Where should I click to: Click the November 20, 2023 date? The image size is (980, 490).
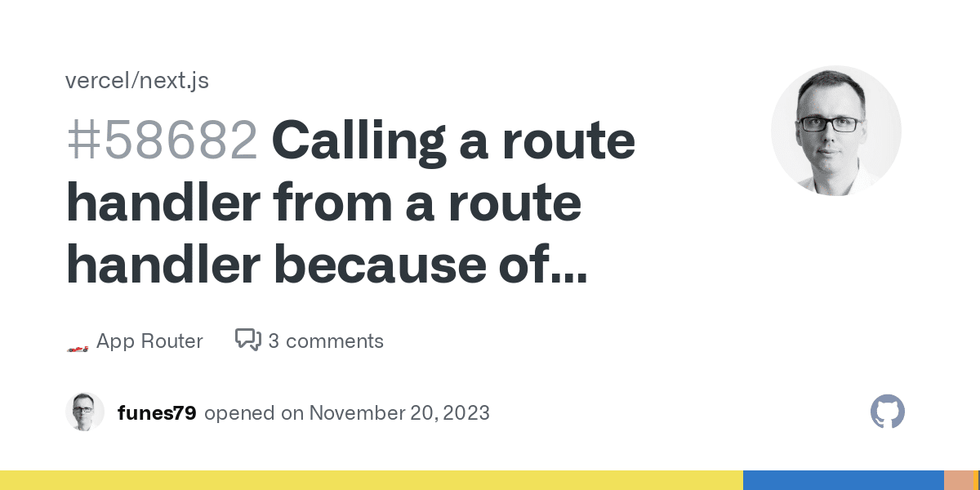coord(399,413)
